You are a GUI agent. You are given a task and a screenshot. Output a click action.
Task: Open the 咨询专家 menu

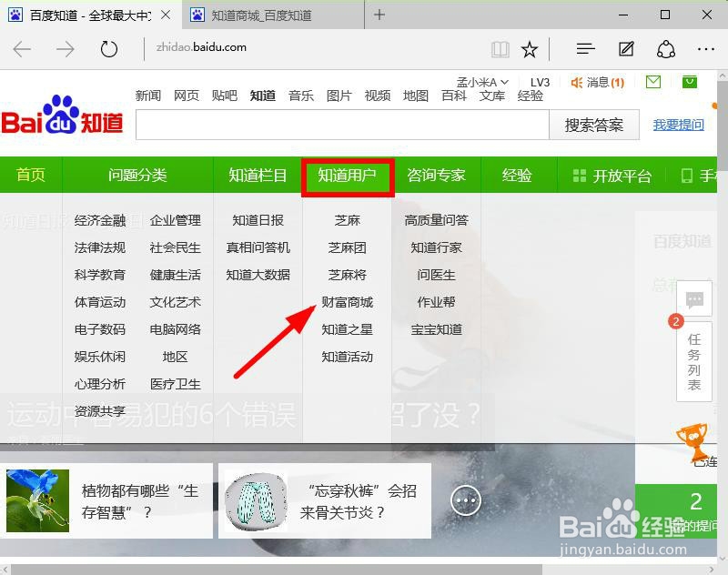[x=436, y=175]
